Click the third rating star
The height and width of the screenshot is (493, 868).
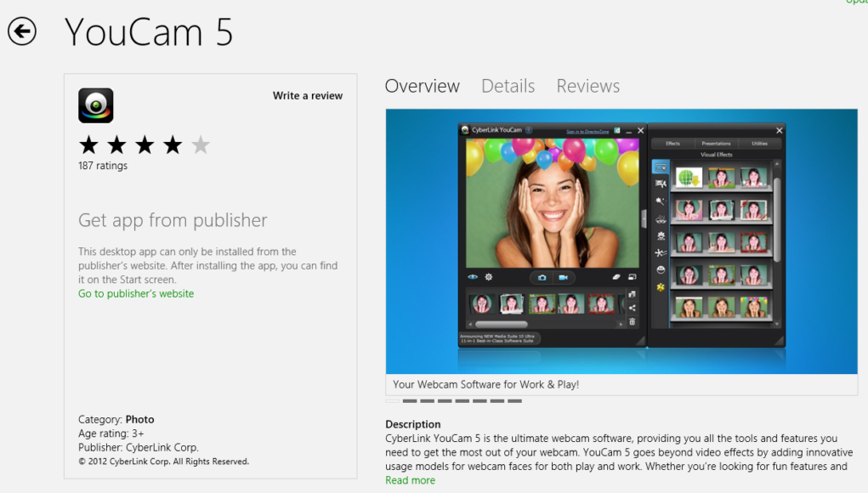pyautogui.click(x=145, y=145)
